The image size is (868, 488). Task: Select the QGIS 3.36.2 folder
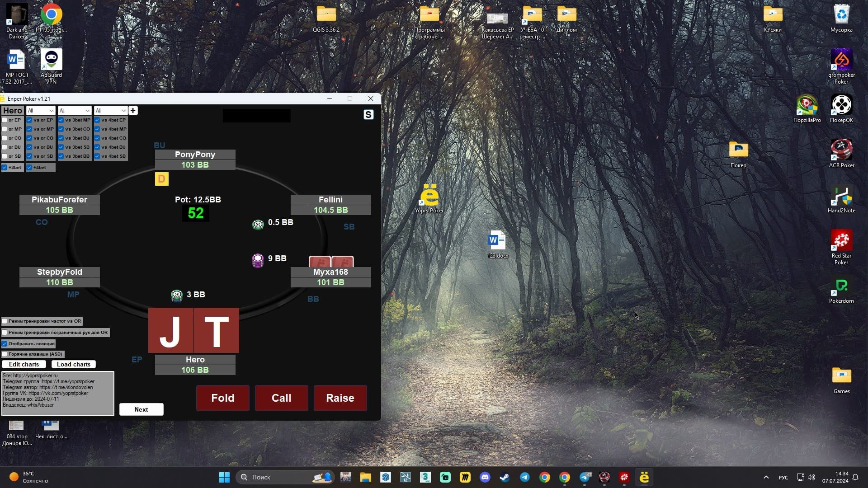[x=326, y=19]
